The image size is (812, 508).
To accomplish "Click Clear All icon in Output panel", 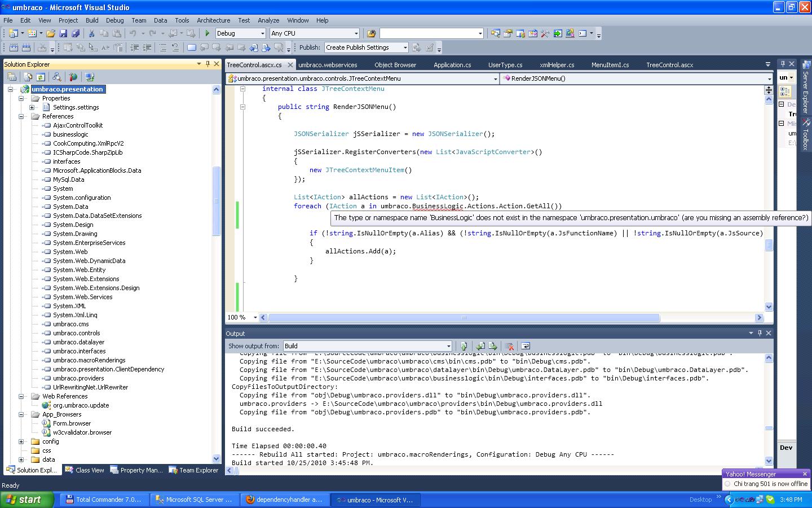I will tap(509, 346).
